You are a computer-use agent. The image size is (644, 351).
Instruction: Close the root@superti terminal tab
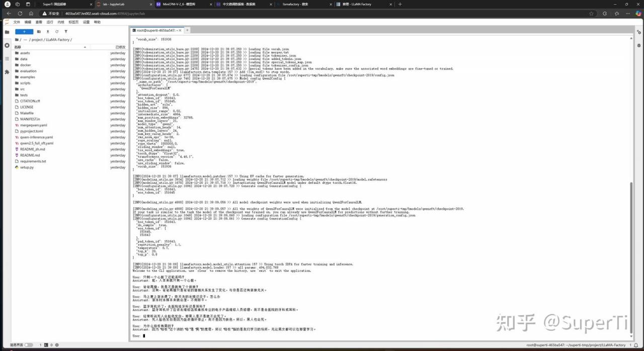click(x=180, y=30)
